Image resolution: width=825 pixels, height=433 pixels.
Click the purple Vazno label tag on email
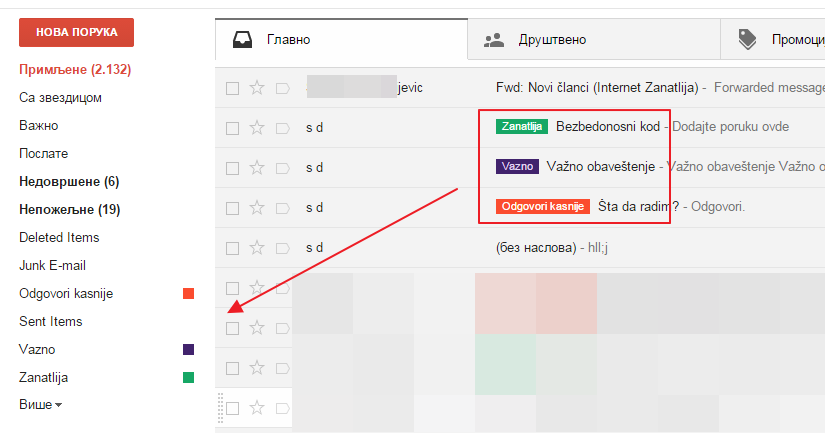pos(517,166)
